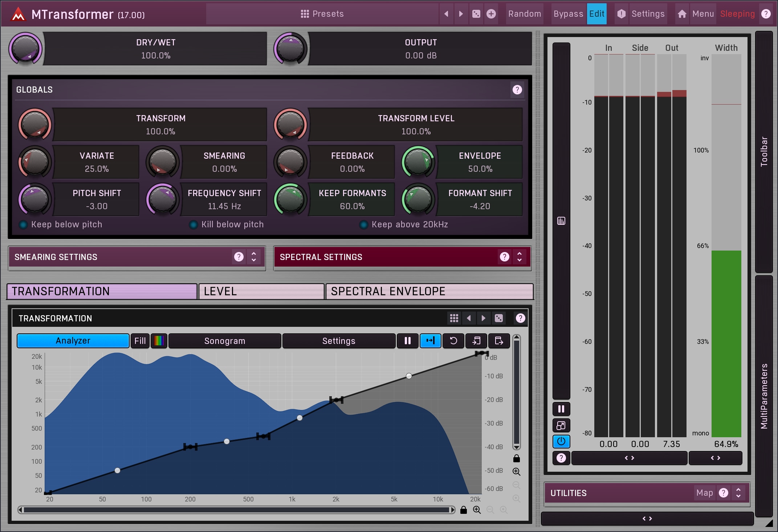Expand the Utilities section arrows
The width and height of the screenshot is (778, 532).
[738, 493]
